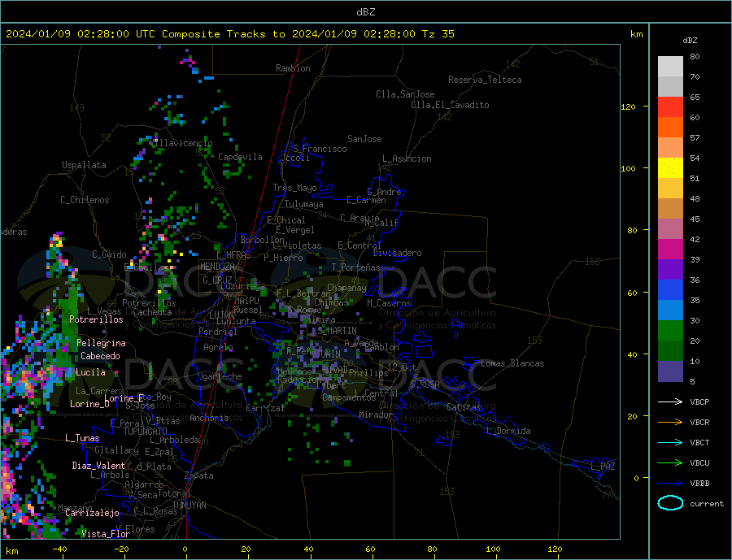732x560 pixels.
Task: Click the 'Divisadero' label on the map
Action: pos(397,253)
